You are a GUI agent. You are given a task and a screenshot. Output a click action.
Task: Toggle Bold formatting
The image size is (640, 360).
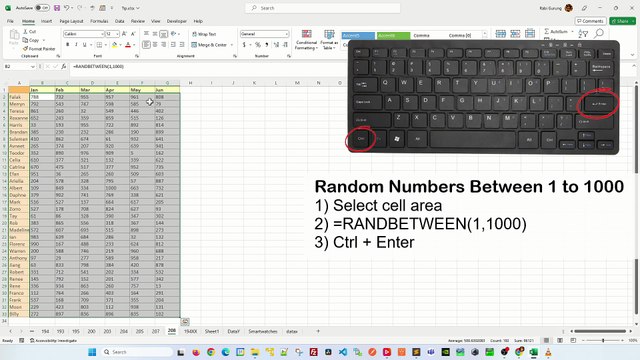67,44
